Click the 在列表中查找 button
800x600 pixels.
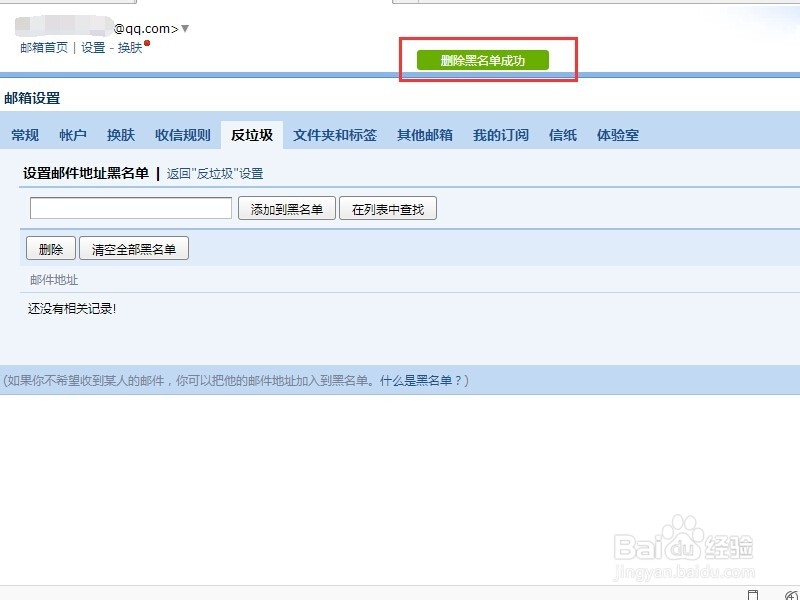tap(389, 209)
